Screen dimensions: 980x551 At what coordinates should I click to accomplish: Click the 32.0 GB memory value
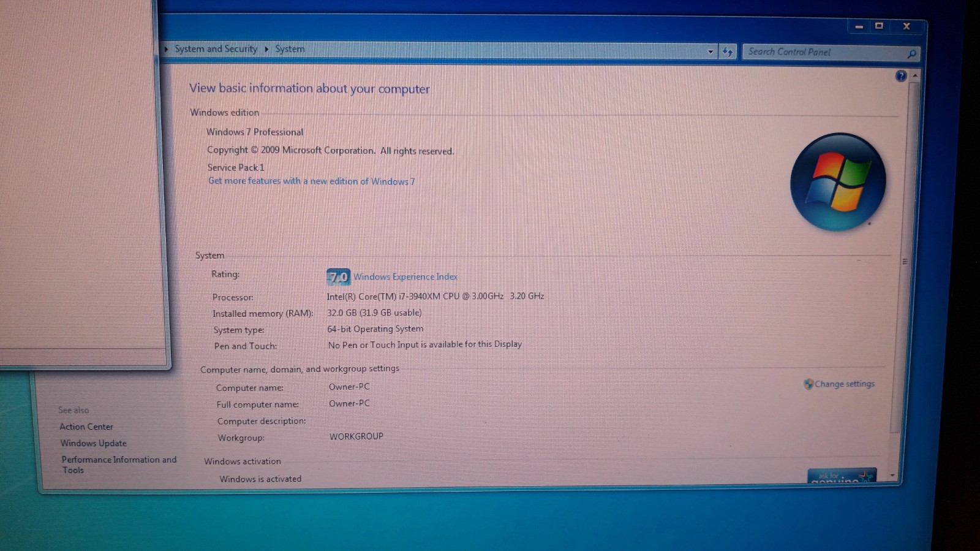click(374, 313)
